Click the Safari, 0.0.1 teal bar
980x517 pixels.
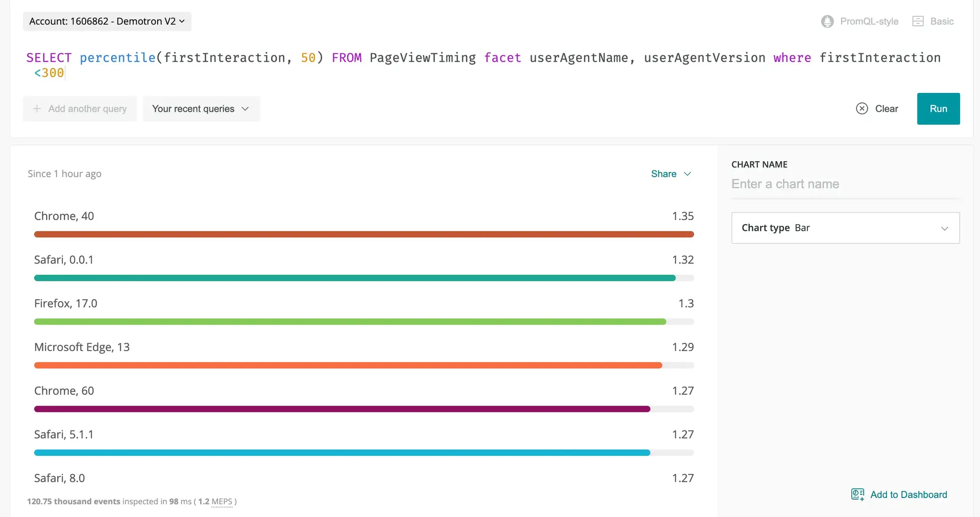tap(354, 278)
